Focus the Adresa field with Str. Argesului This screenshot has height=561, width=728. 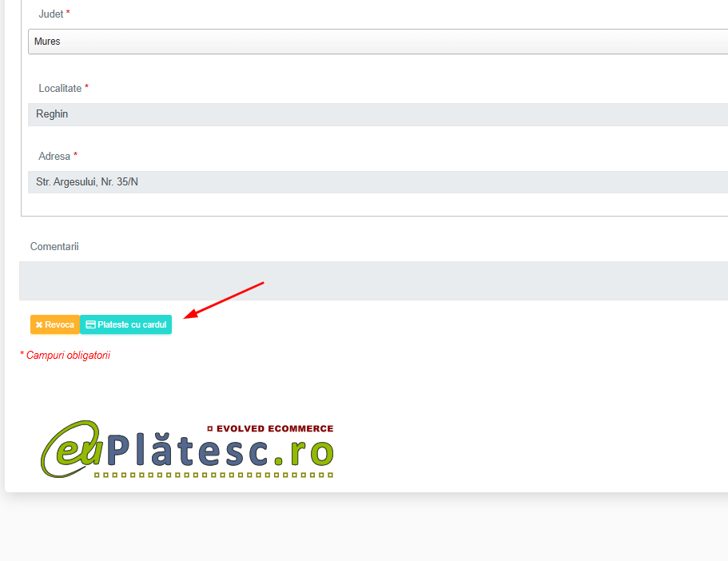[378, 182]
